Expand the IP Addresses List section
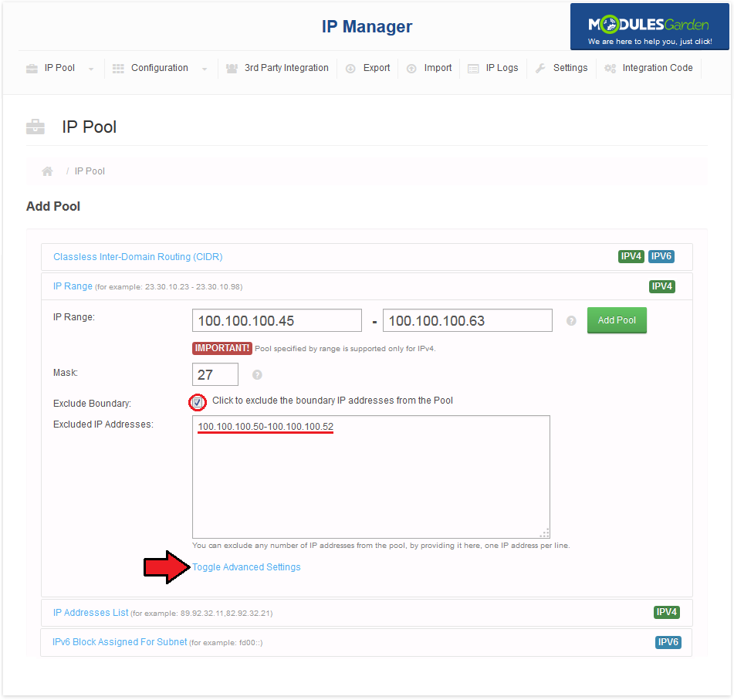 (90, 613)
